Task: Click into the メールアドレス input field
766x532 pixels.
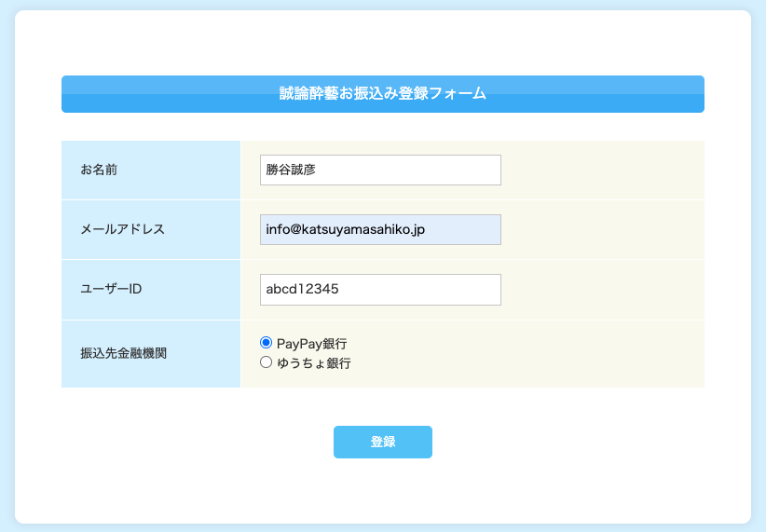Action: tap(380, 229)
